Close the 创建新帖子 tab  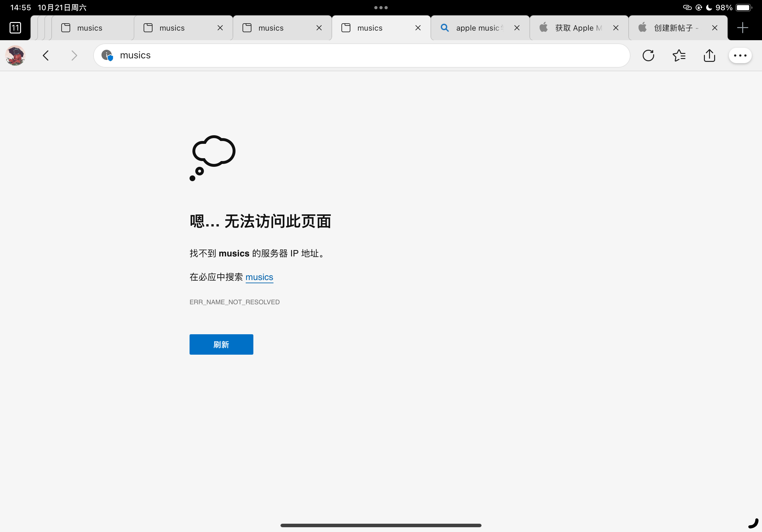[714, 28]
